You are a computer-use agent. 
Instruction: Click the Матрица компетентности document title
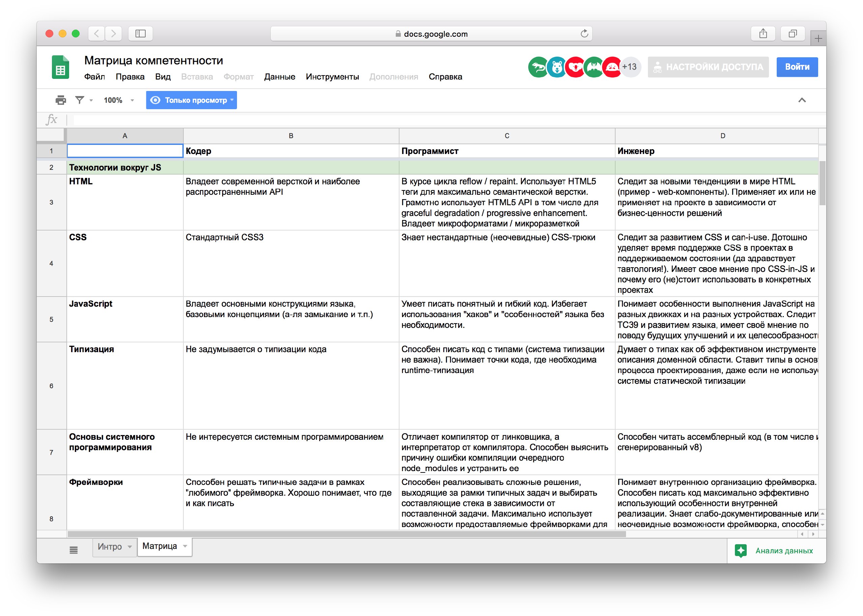pyautogui.click(x=154, y=60)
